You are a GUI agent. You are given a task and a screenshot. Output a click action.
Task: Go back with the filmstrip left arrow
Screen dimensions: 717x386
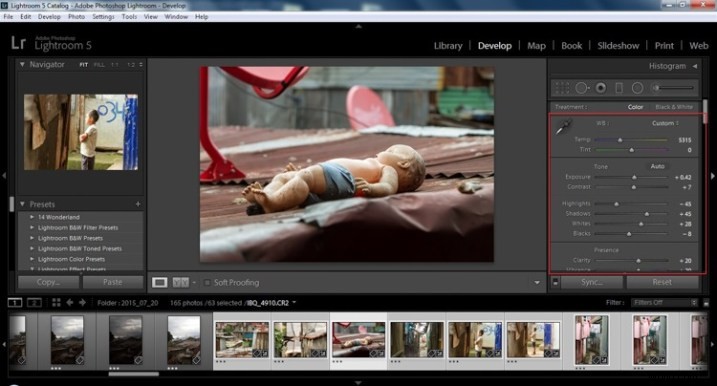(70, 303)
